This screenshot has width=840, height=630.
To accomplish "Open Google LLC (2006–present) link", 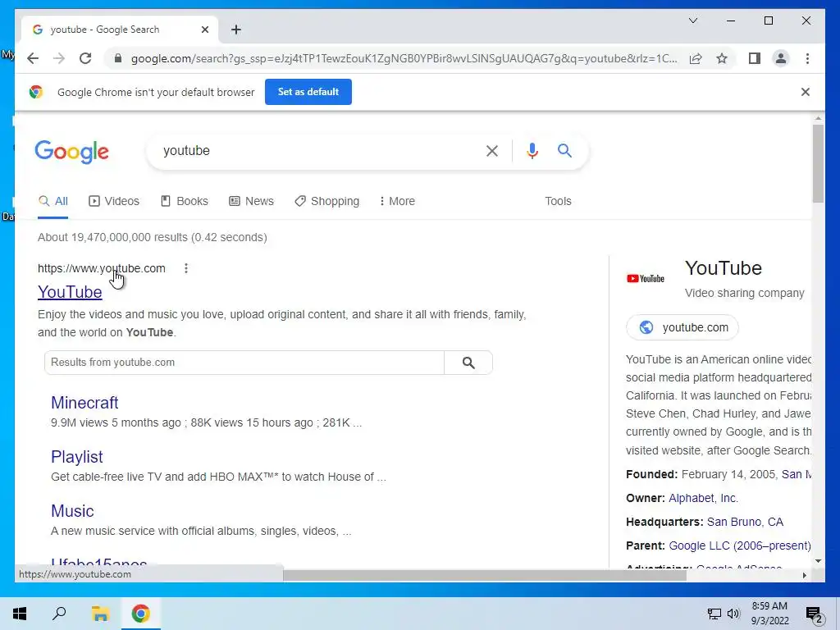I will point(740,546).
